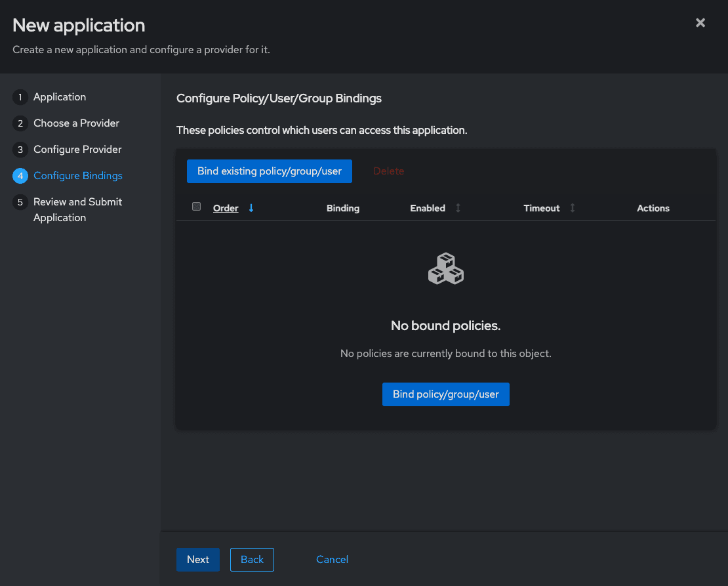Click the highlighted step 4 circle icon

click(x=20, y=175)
